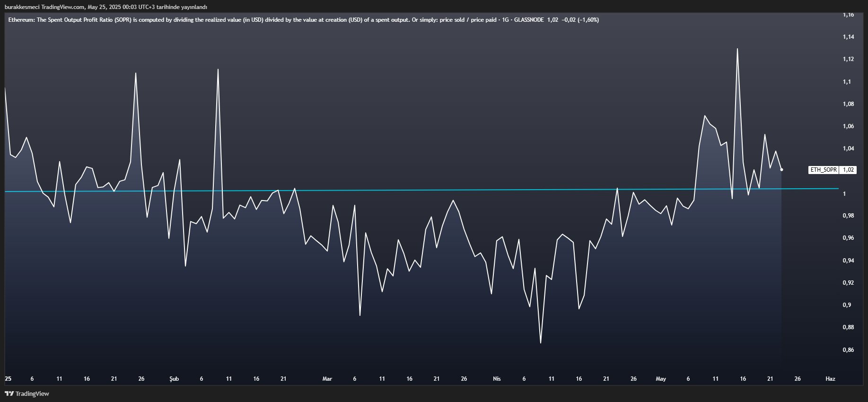Viewport: 868px width, 402px height.
Task: Click the GLASSNODE source label in title
Action: pyautogui.click(x=529, y=20)
